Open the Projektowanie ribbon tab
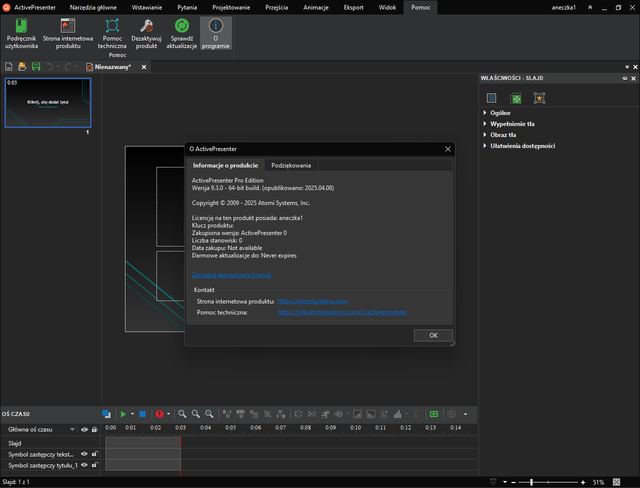Image resolution: width=640 pixels, height=488 pixels. tap(231, 7)
